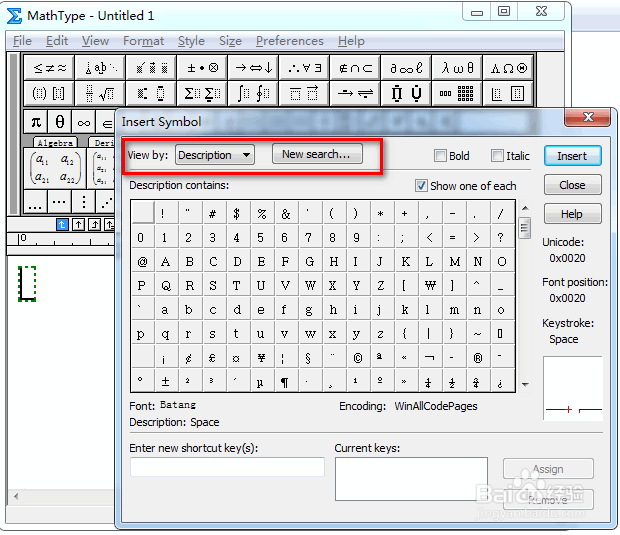
Task: Open labeled arrow templates palette
Action: [355, 93]
